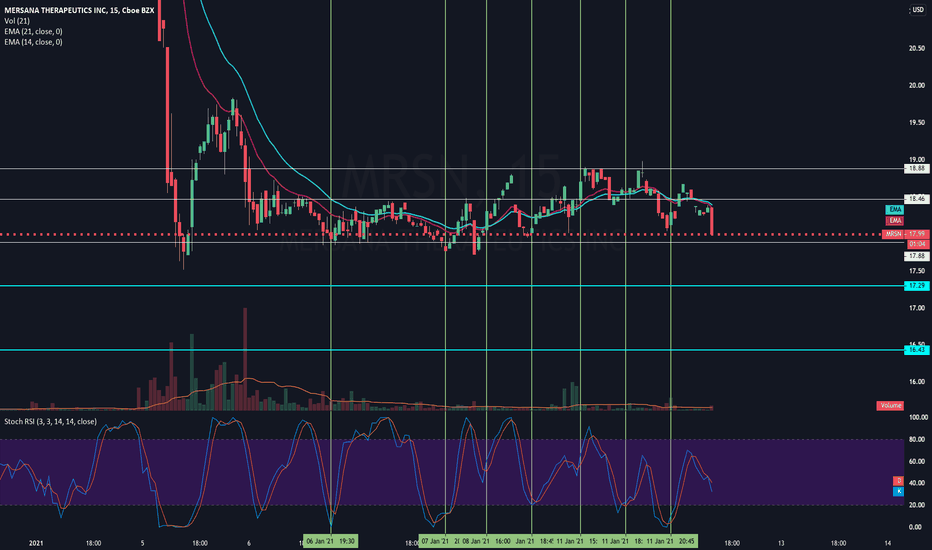Select the Vol (21) indicator legend
932x550 pixels.
click(x=17, y=21)
